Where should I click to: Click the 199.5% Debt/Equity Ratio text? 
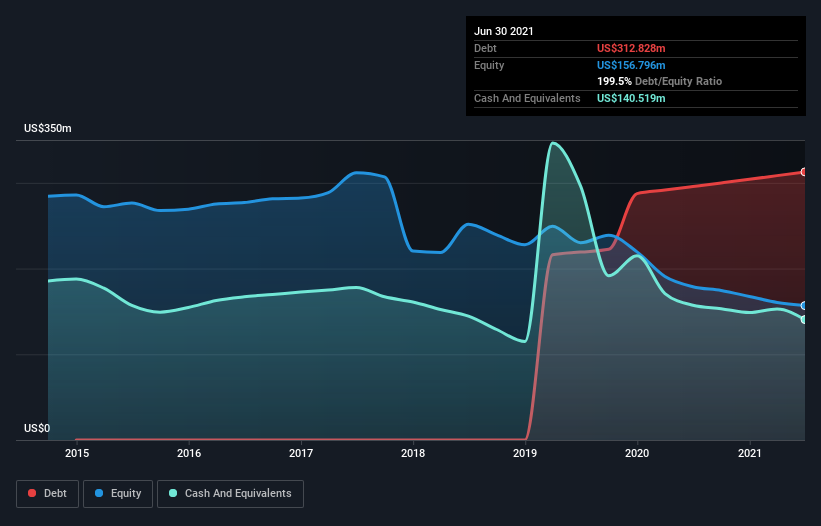pos(659,82)
